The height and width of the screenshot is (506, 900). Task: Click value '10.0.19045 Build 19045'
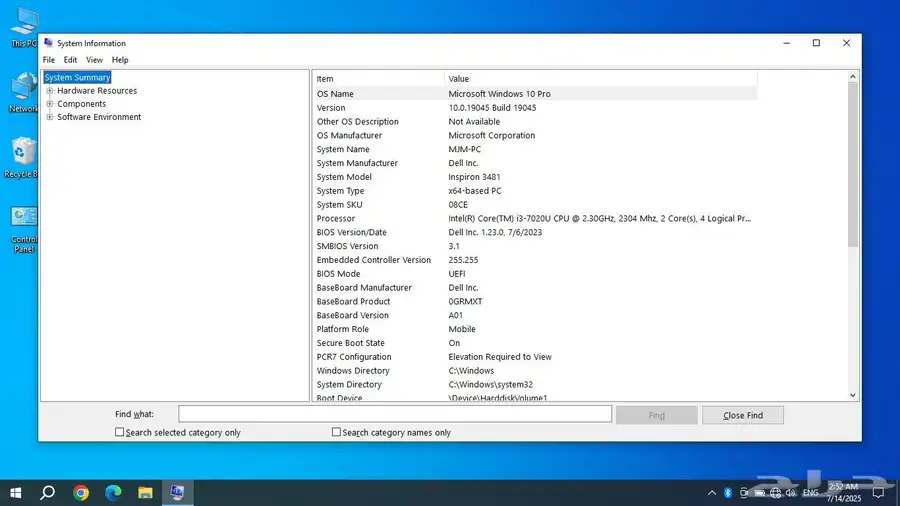[x=492, y=108]
